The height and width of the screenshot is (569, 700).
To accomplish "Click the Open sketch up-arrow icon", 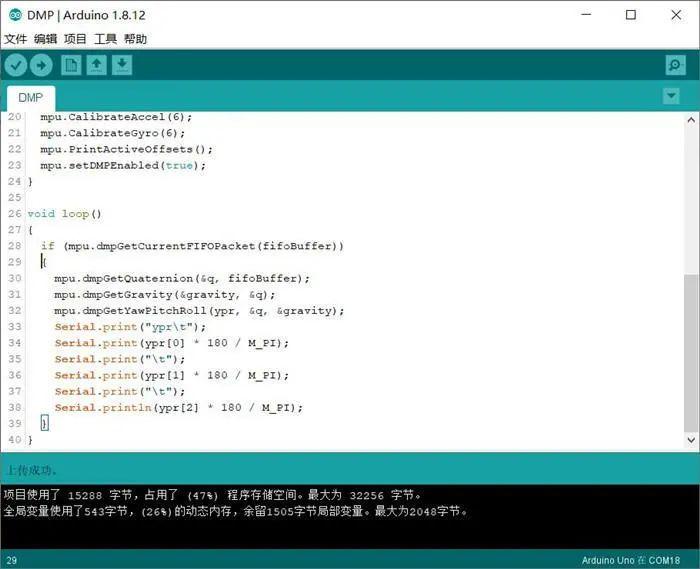I will click(x=96, y=65).
